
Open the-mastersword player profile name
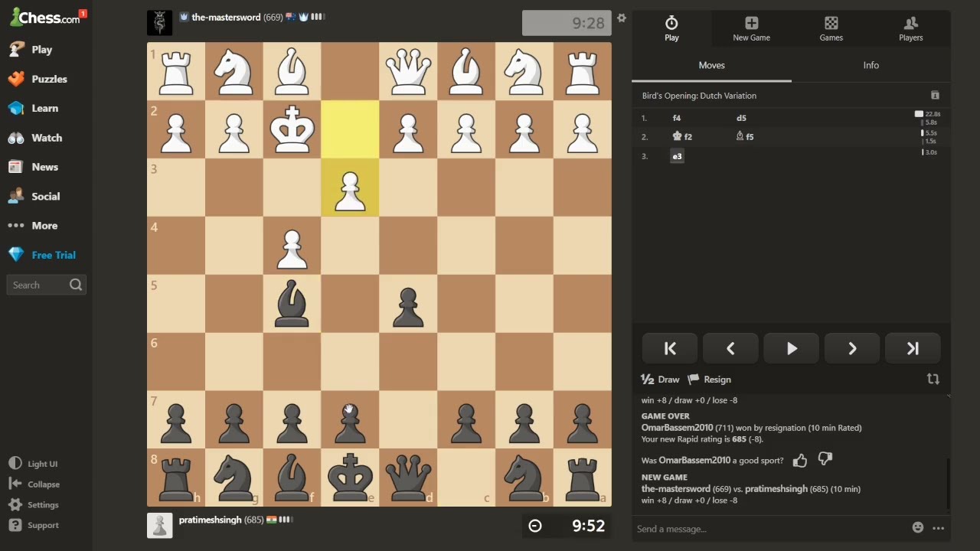226,17
